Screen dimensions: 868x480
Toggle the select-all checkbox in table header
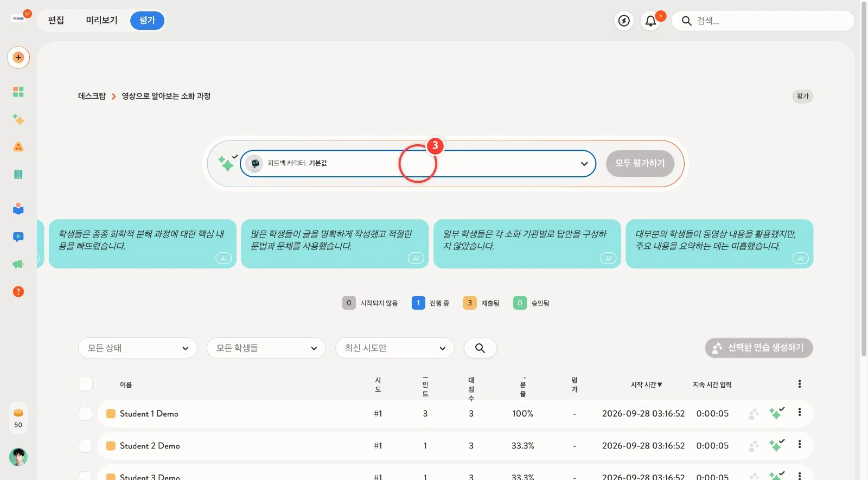(x=86, y=384)
